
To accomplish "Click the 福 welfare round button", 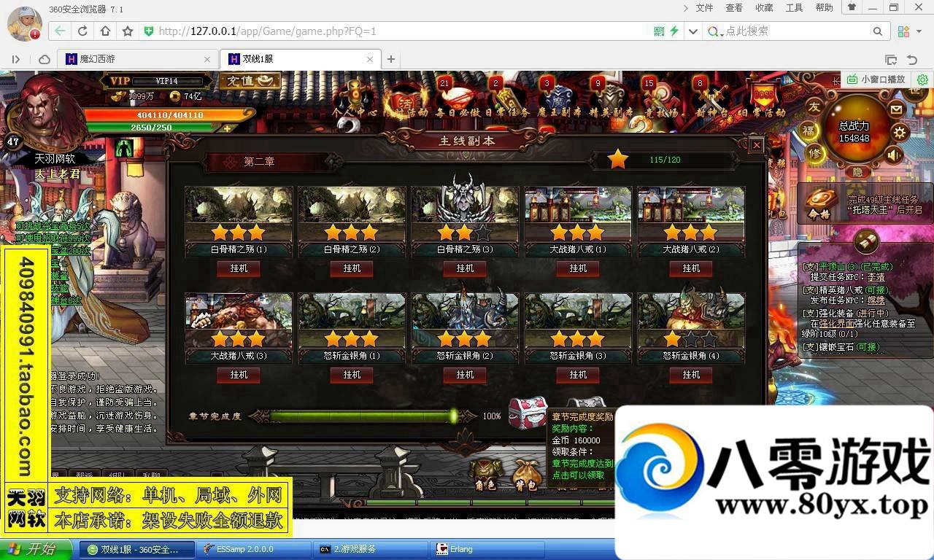I will pos(808,131).
